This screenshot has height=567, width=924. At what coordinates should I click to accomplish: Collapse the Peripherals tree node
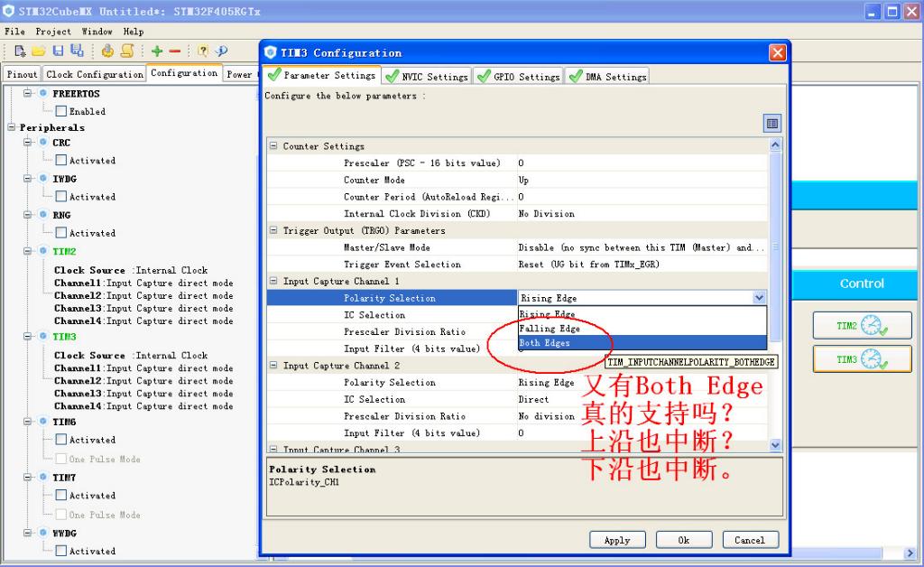tap(11, 127)
